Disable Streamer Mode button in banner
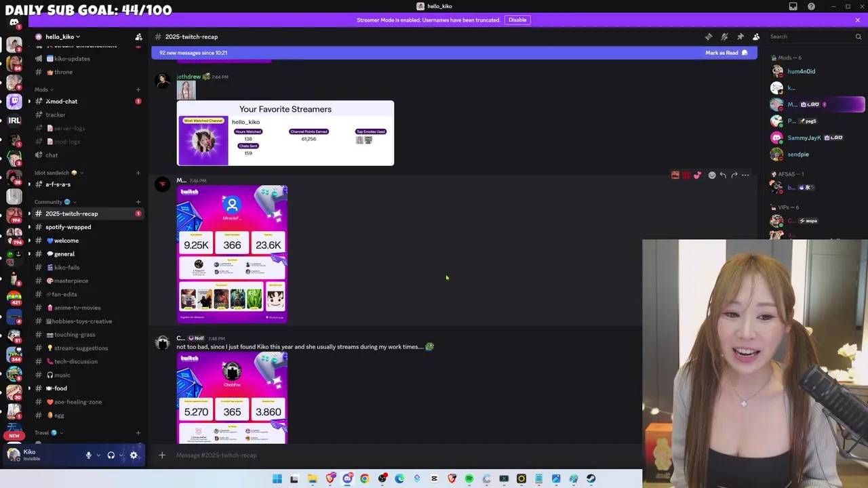Viewport: 868px width, 488px height. (517, 20)
